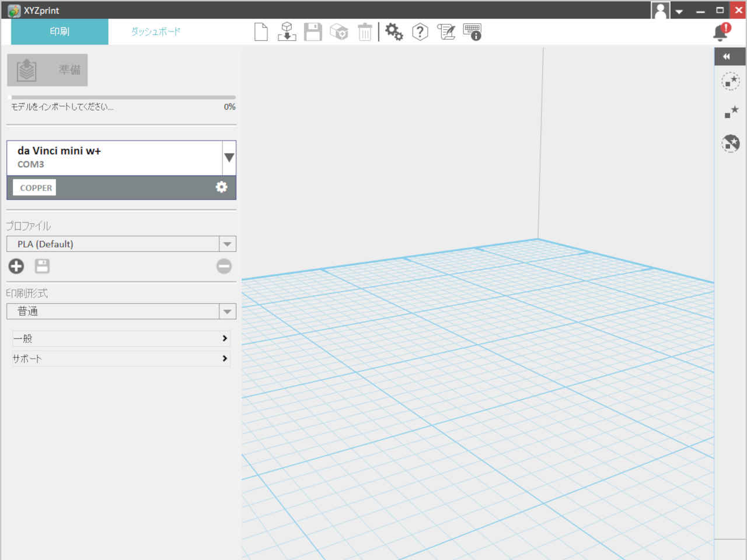Add a new profile with plus icon
747x560 pixels.
[16, 266]
